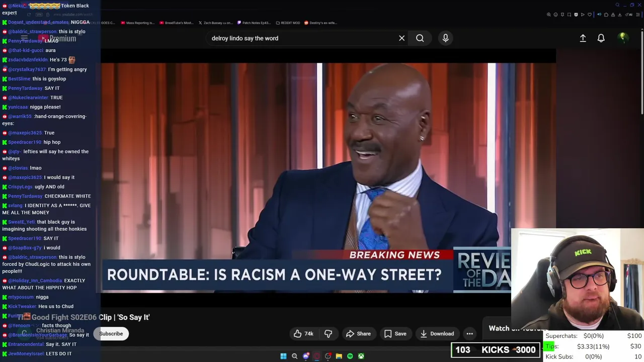
Task: Click the player triangle icon in browser toolbar
Action: [x=583, y=15]
